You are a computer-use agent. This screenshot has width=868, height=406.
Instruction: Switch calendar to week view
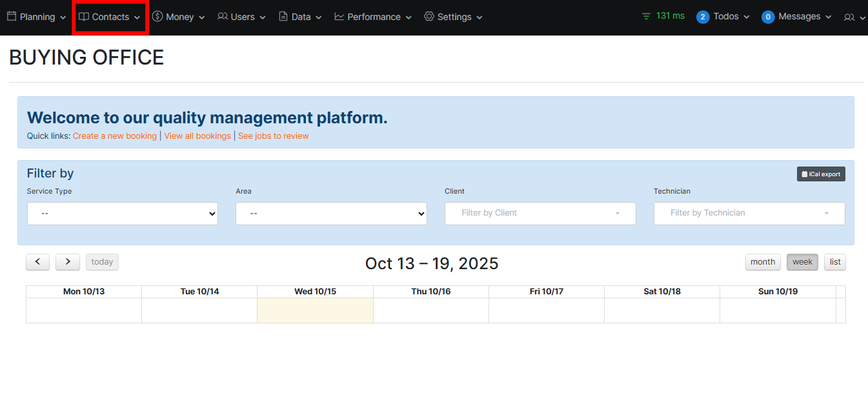click(802, 262)
